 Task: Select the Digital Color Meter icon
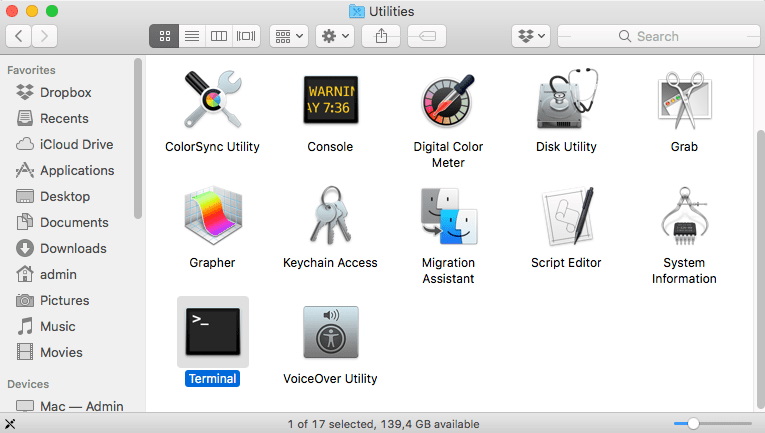tap(448, 101)
